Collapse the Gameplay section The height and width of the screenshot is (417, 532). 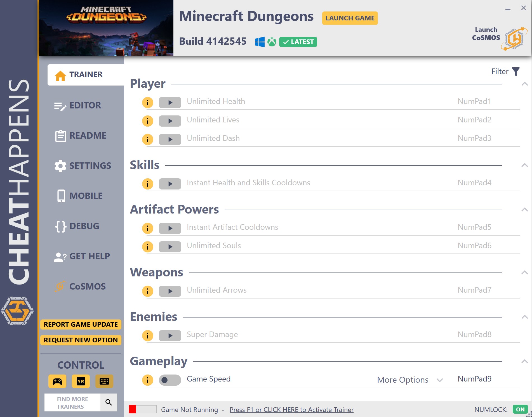click(x=525, y=361)
